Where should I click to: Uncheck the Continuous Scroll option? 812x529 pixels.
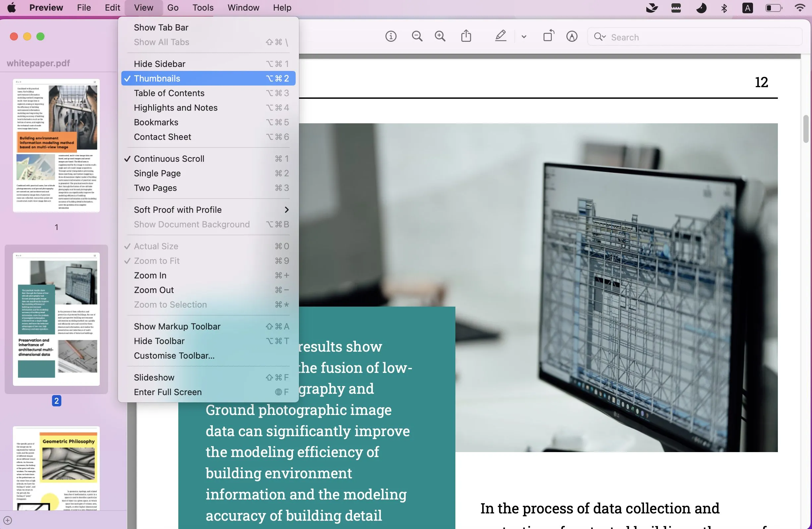tap(169, 158)
